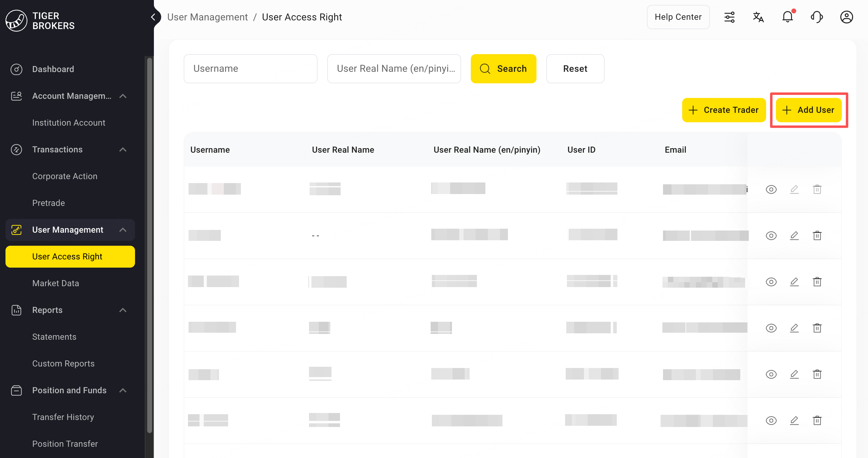Click the customer support headset icon
Image resolution: width=868 pixels, height=458 pixels.
817,17
